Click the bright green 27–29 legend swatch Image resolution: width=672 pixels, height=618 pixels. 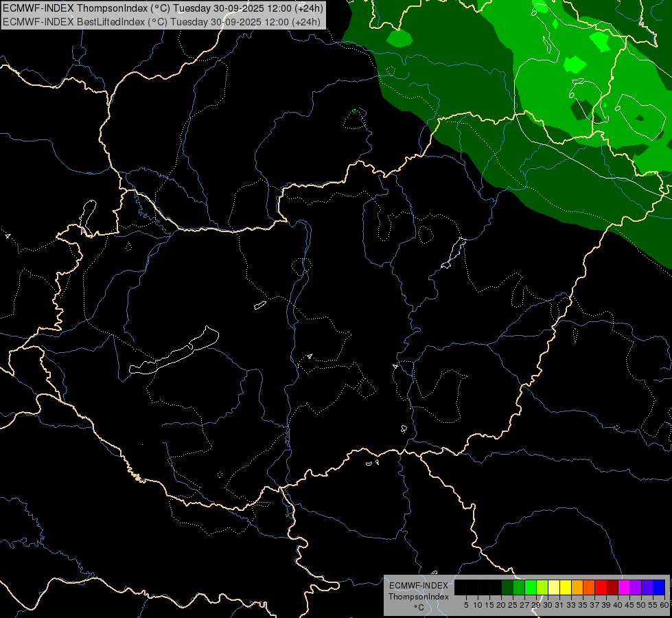tap(531, 587)
